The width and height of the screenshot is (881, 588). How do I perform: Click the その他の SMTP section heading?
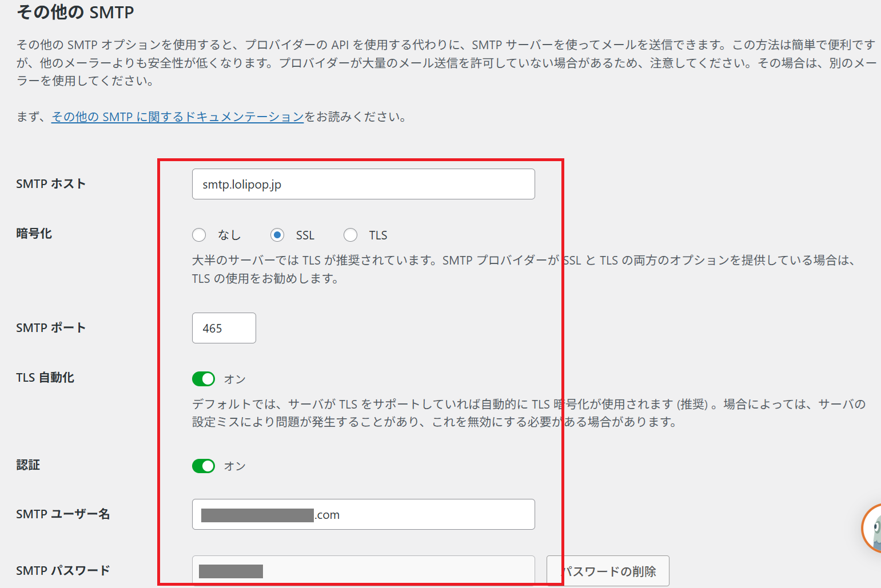click(75, 12)
